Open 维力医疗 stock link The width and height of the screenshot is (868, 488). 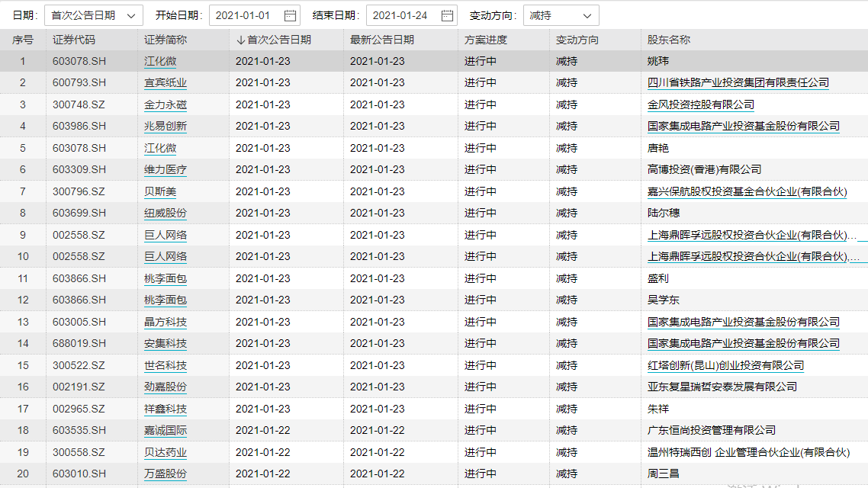[x=166, y=170]
